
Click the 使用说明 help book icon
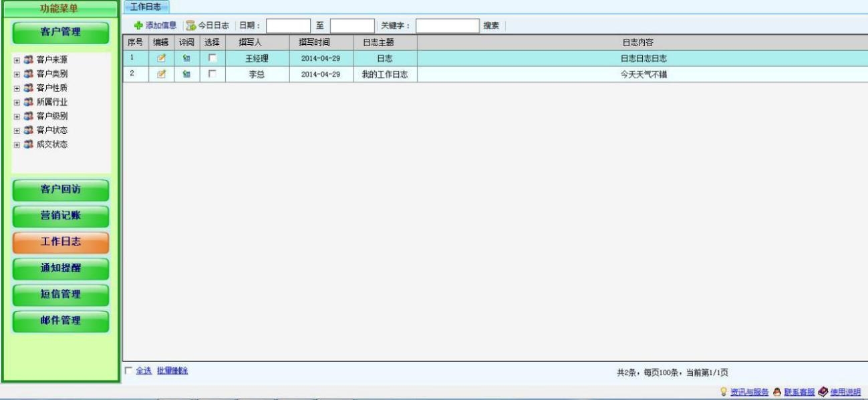pos(823,392)
